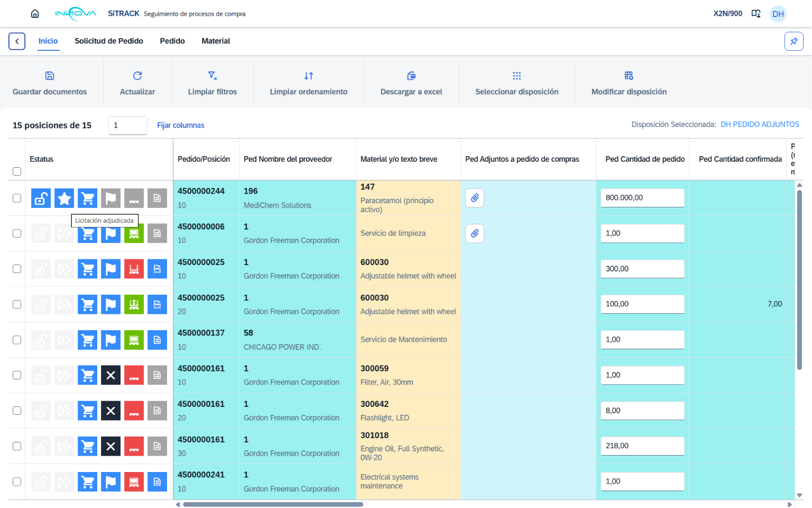Click quantity field showing 218,00
This screenshot has height=508, width=812.
pos(642,446)
